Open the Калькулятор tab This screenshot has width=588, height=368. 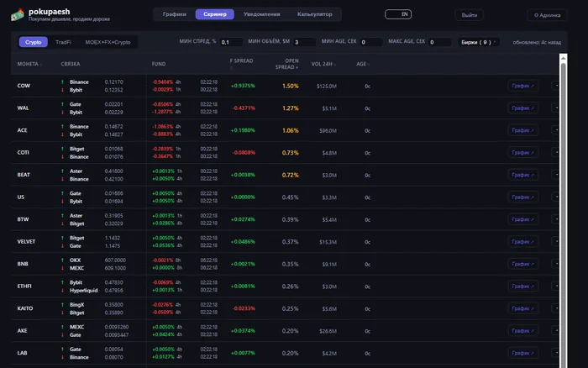point(315,14)
